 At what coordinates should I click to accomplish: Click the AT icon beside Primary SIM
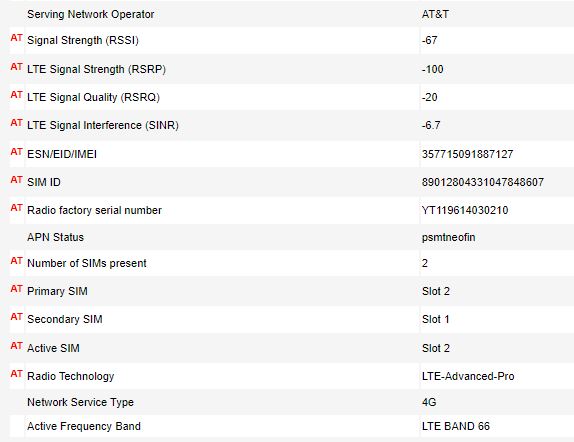tap(16, 289)
